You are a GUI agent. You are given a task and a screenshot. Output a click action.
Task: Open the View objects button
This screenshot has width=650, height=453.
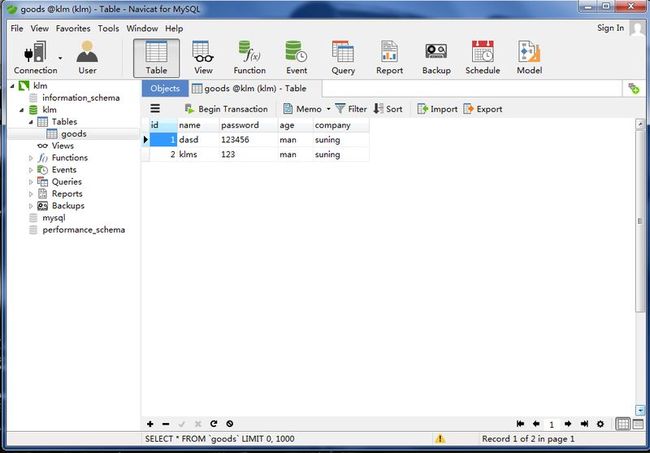click(203, 58)
